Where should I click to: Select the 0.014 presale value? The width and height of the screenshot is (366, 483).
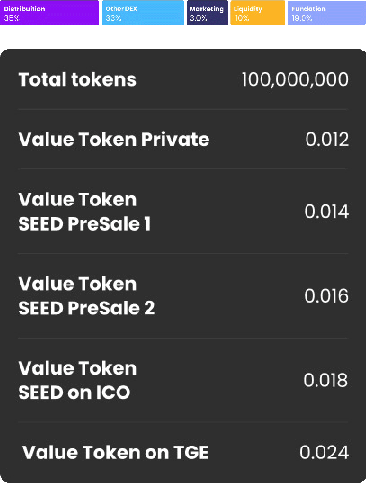[327, 211]
